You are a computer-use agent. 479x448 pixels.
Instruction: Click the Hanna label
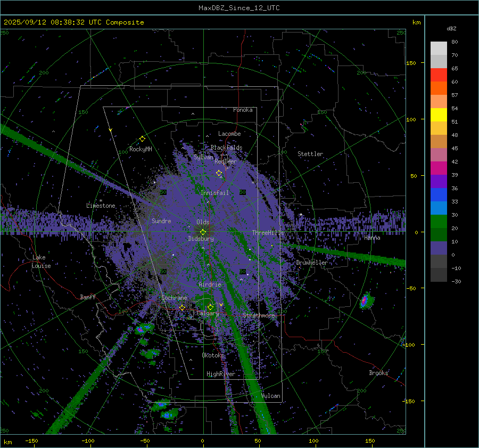pyautogui.click(x=372, y=238)
